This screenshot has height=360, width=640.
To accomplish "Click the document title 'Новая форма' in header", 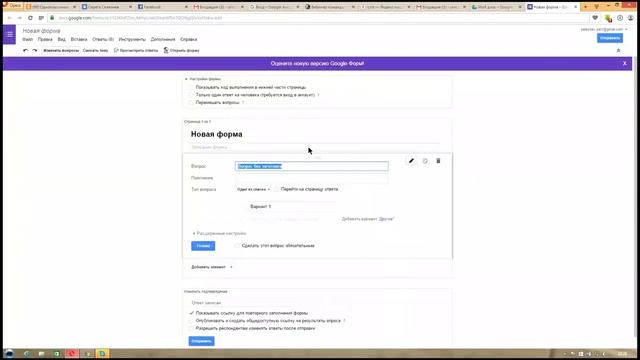I will point(41,31).
